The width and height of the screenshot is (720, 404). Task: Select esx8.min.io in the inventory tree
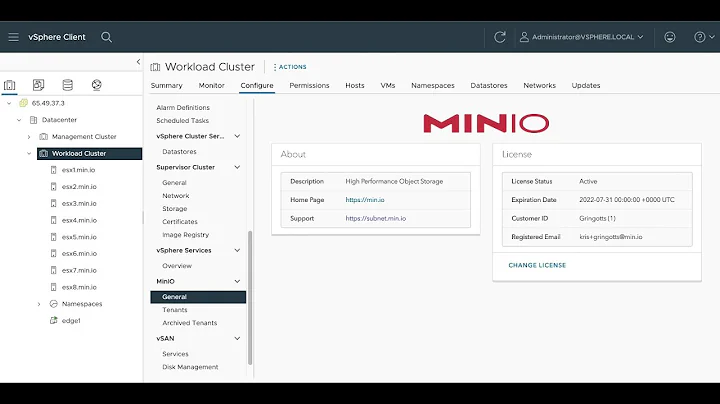coord(79,287)
